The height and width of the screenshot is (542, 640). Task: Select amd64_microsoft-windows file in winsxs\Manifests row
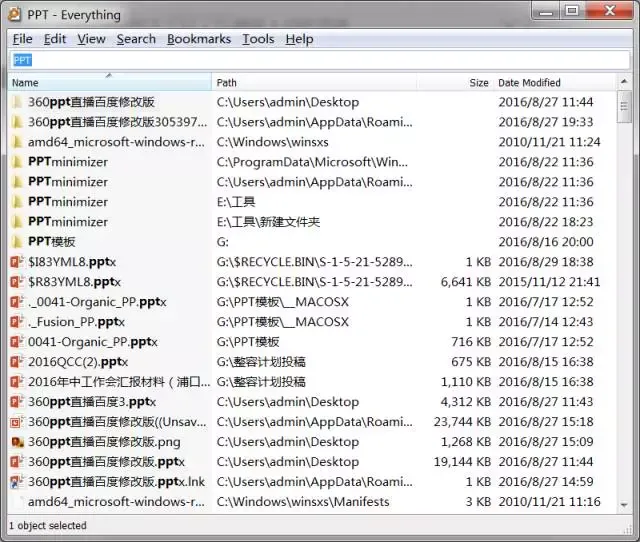tap(116, 502)
